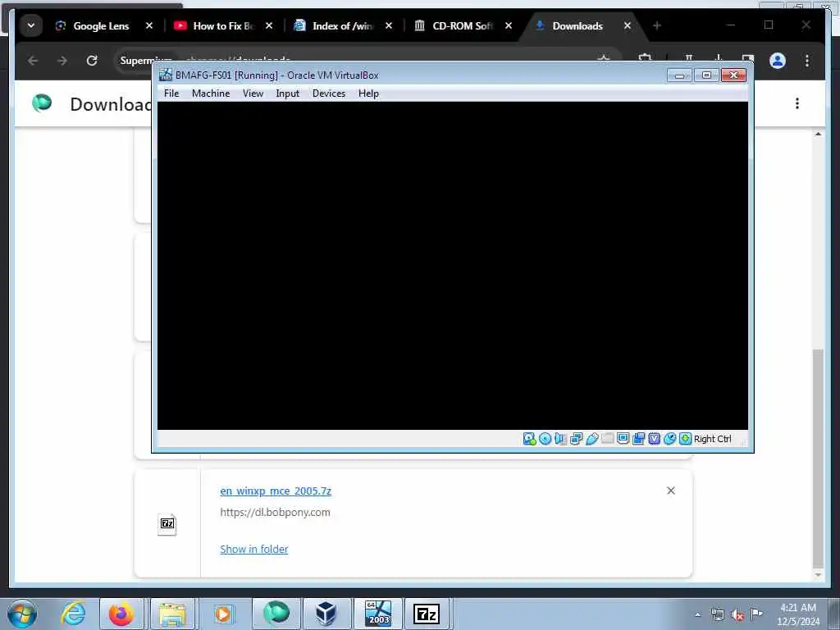This screenshot has height=630, width=840.
Task: Click the audio status icon in VirtualBox
Action: (560, 439)
